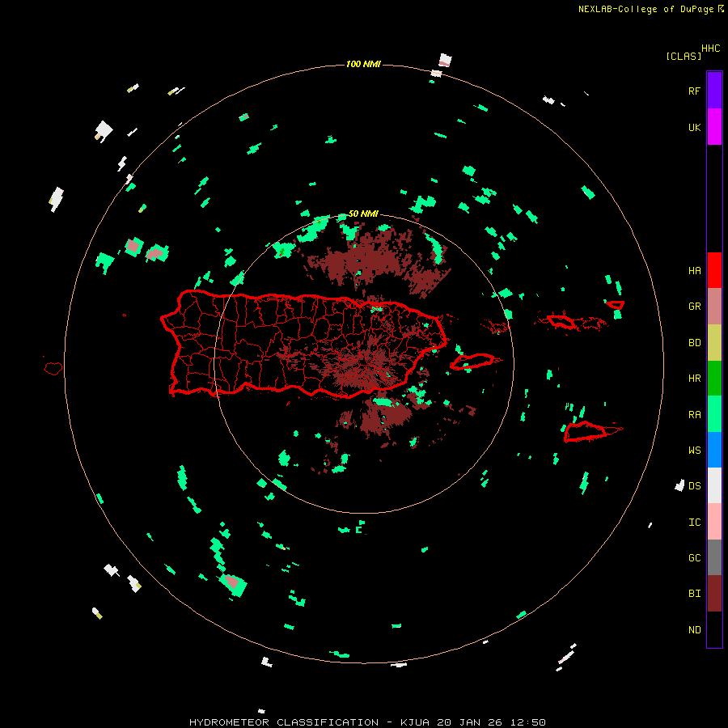Pick the RA light green legend swatch

(714, 414)
